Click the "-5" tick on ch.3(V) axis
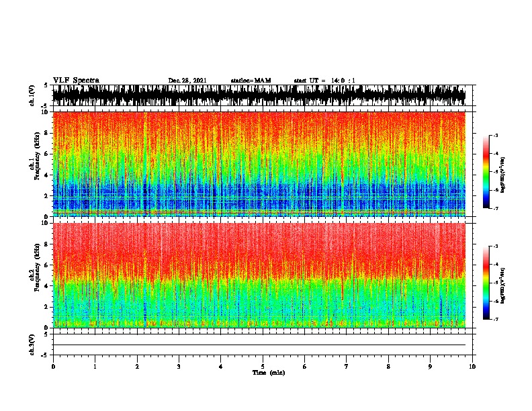Viewport: 532px width, 411px height. 45,355
